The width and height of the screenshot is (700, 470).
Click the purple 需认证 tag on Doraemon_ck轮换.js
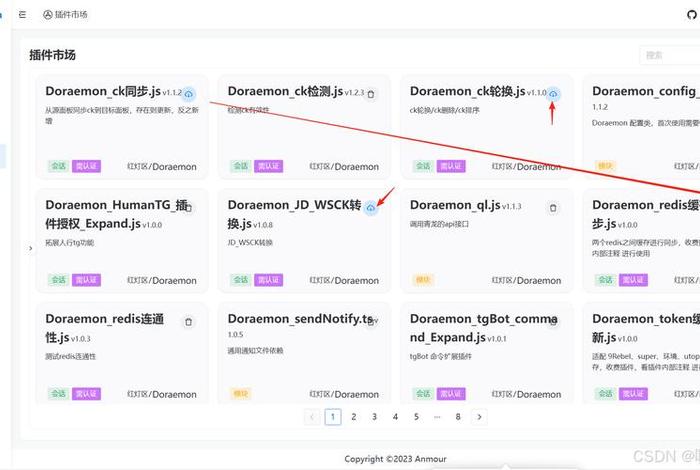coord(451,166)
